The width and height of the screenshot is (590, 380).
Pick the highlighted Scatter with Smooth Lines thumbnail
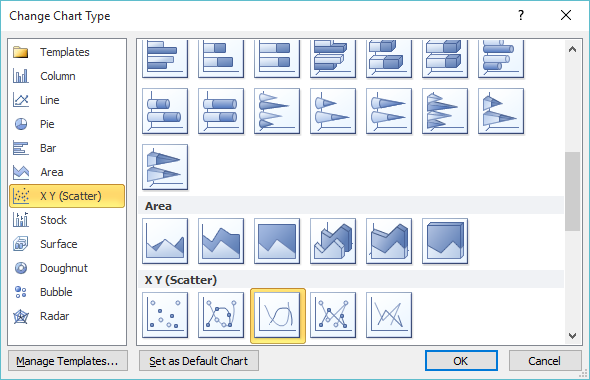click(x=278, y=316)
